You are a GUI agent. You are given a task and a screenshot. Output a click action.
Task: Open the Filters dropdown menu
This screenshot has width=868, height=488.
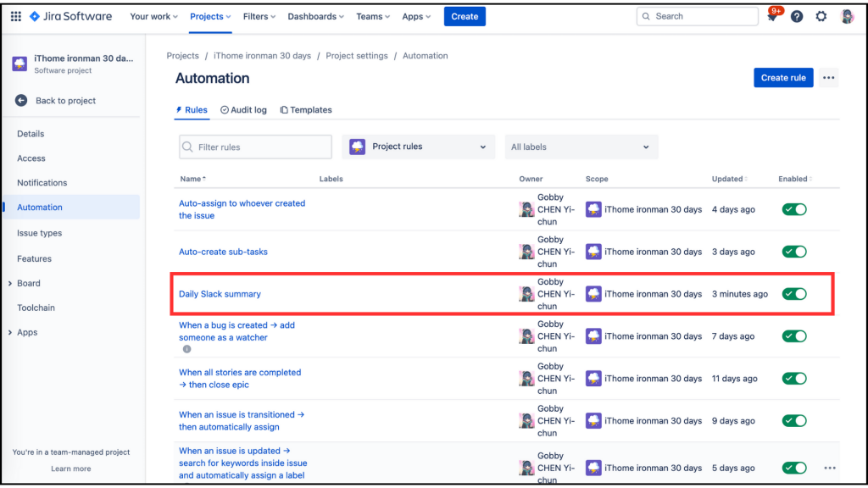click(x=259, y=17)
